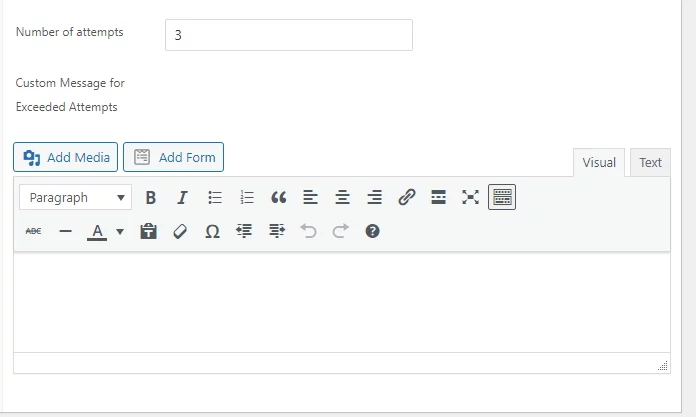Click the Add Media button
Screen dimensions: 696x417
point(65,157)
